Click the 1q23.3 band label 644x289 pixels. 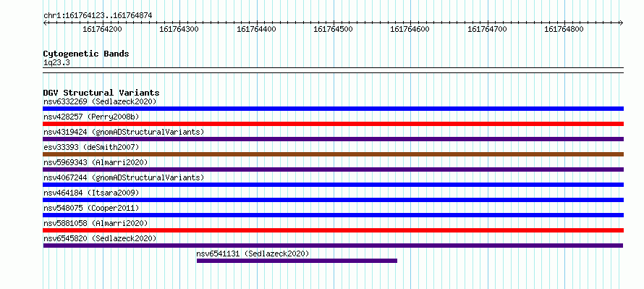[56, 63]
